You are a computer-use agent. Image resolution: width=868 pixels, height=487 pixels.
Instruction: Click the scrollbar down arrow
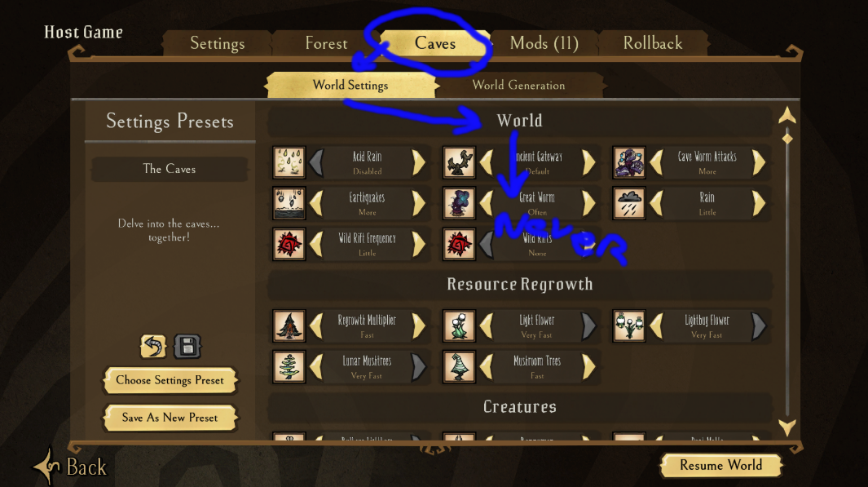(787, 427)
